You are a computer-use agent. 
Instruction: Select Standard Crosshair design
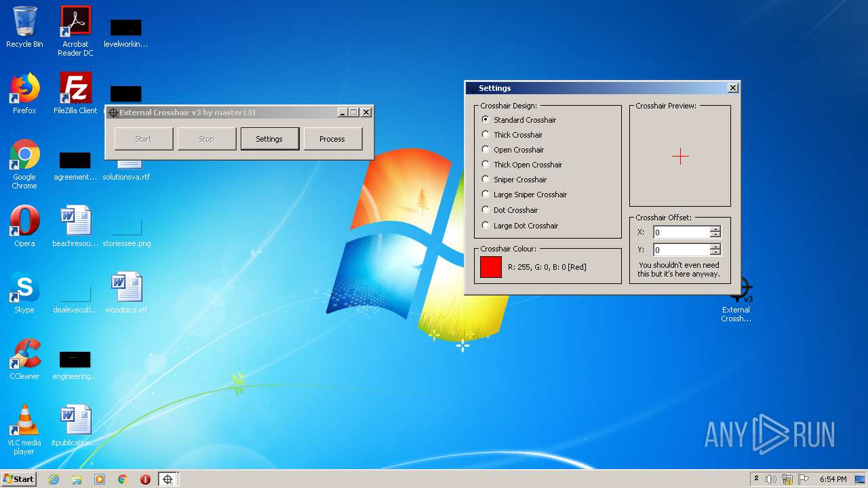pyautogui.click(x=519, y=119)
